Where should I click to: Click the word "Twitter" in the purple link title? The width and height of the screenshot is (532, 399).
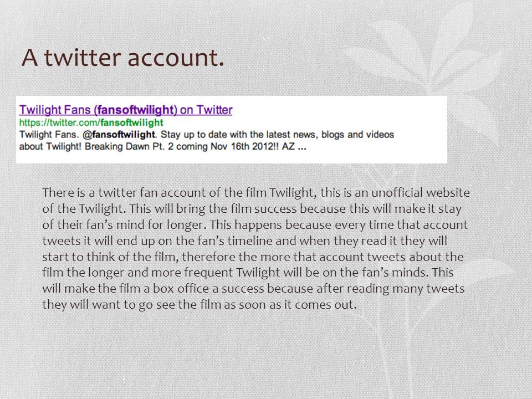[x=214, y=110]
